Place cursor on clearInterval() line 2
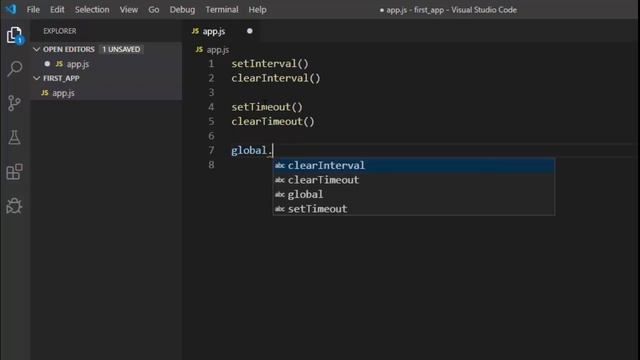 point(276,78)
